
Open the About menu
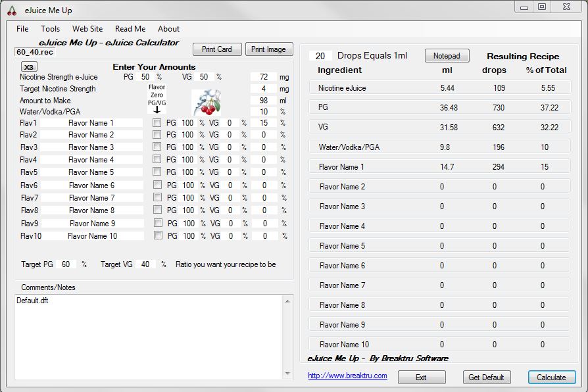168,29
